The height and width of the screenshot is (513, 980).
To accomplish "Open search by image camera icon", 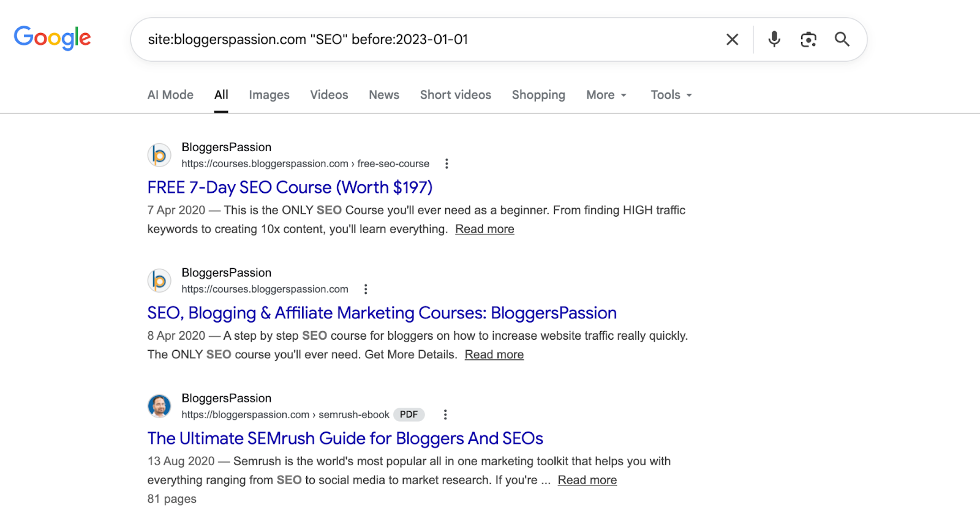I will click(x=809, y=40).
